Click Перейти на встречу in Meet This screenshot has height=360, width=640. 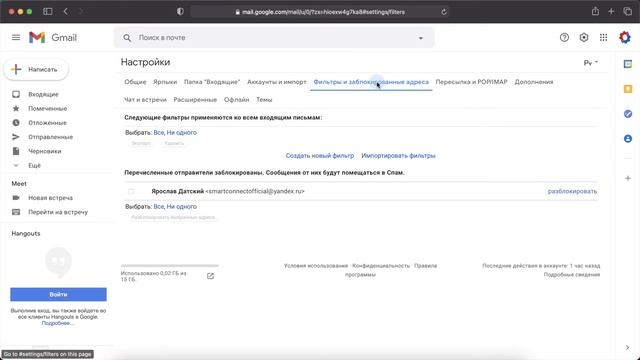point(58,212)
